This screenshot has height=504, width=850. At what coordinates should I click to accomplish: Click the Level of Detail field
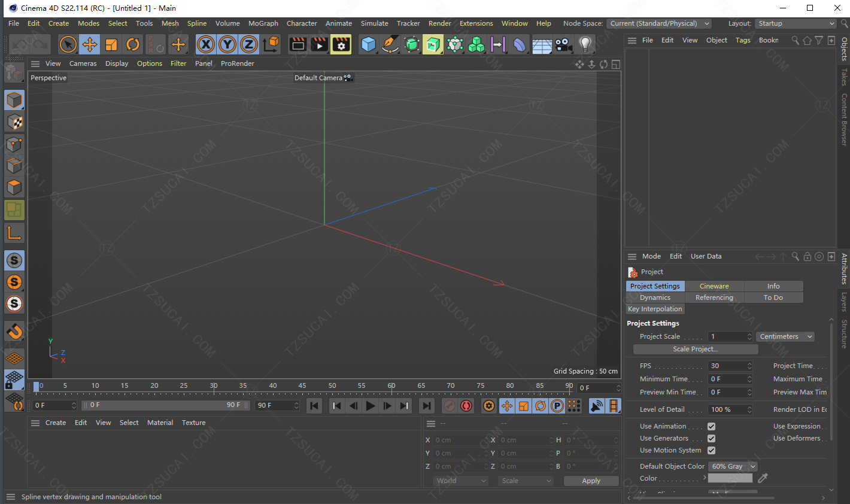tap(730, 409)
